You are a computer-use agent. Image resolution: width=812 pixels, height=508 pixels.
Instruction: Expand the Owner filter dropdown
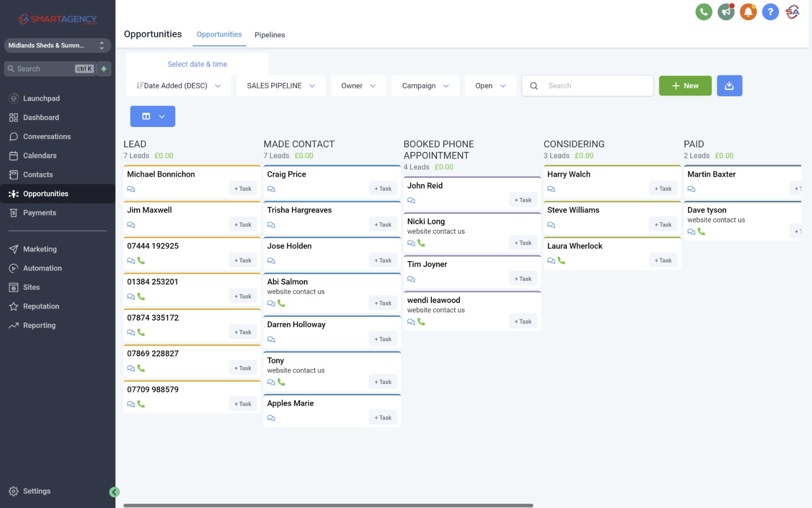coord(358,86)
